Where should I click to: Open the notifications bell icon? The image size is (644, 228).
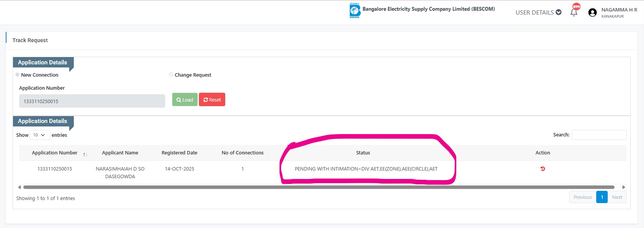[574, 12]
